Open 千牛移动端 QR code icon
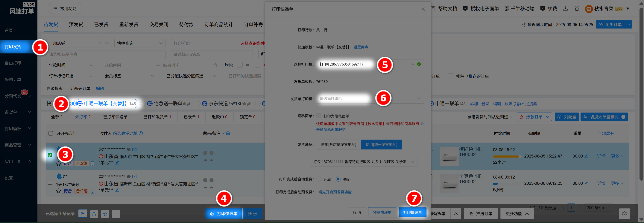The height and width of the screenshot is (223, 644). pyautogui.click(x=507, y=8)
